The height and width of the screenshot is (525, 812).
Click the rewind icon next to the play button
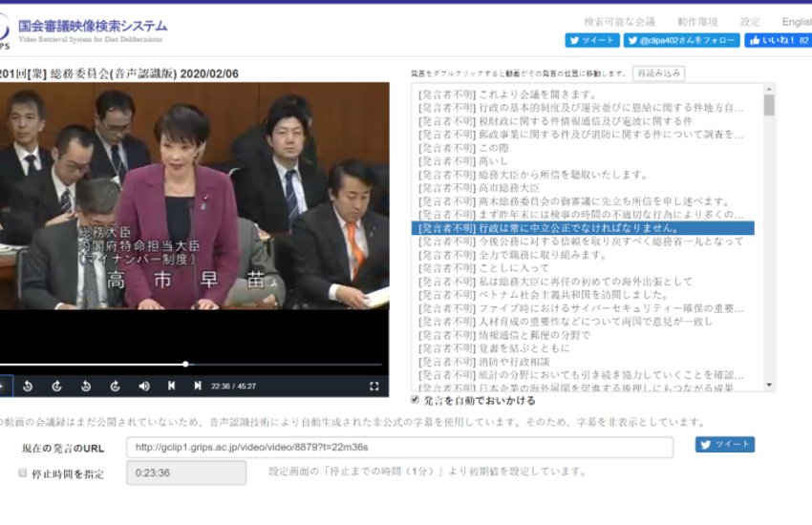pyautogui.click(x=28, y=386)
